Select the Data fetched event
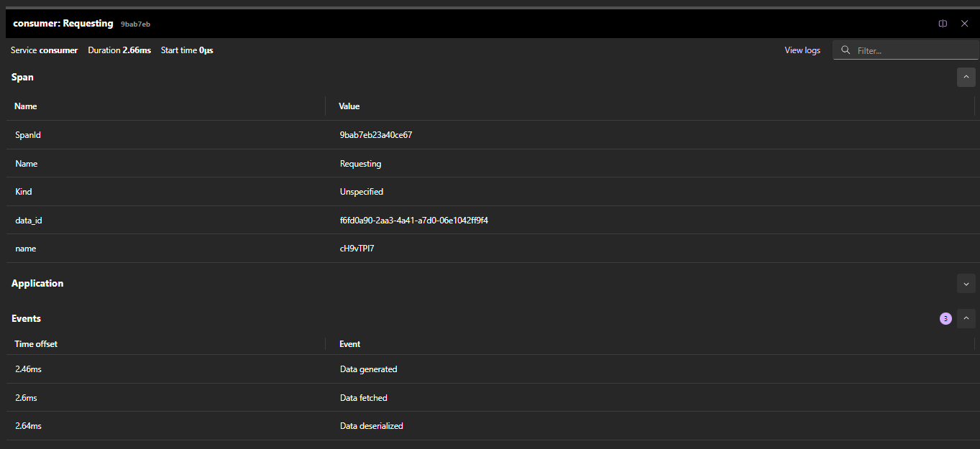The width and height of the screenshot is (980, 449). point(364,398)
